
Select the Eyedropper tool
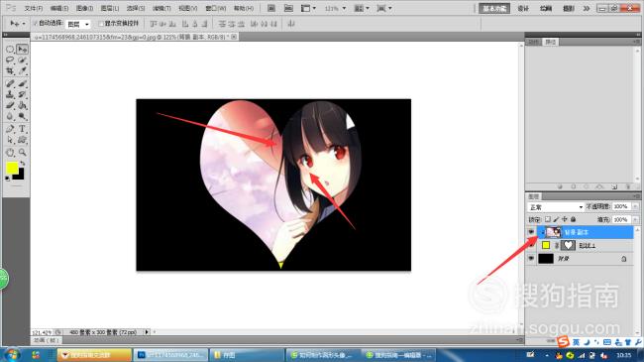pos(22,71)
